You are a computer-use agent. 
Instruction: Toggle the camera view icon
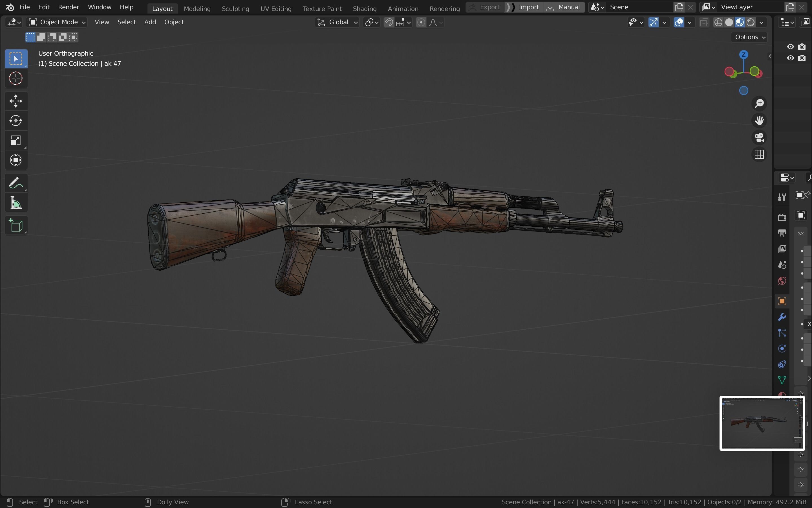point(759,137)
